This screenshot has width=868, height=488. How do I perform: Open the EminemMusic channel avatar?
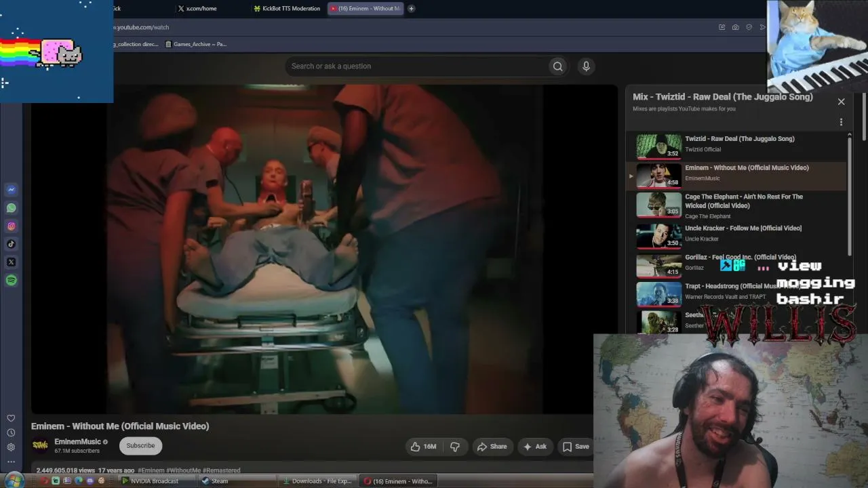[x=40, y=445]
